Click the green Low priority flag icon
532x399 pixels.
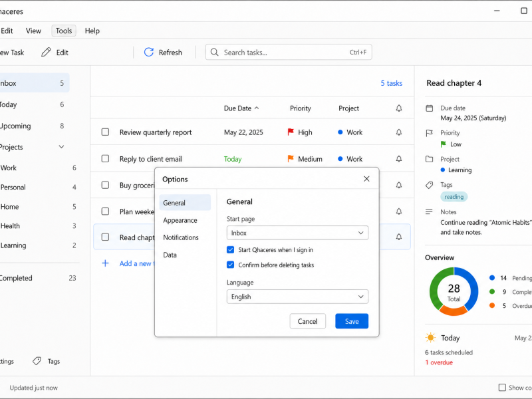click(443, 144)
